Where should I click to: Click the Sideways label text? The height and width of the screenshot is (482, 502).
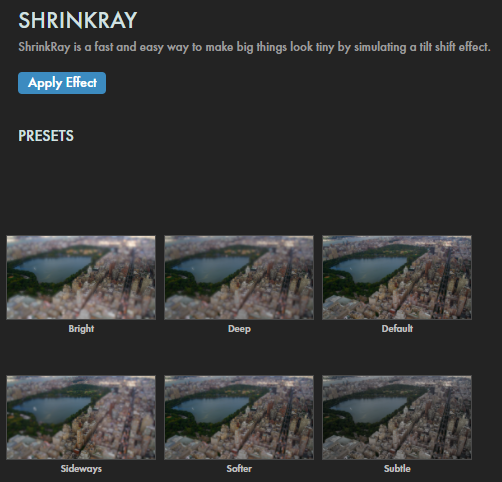point(81,469)
